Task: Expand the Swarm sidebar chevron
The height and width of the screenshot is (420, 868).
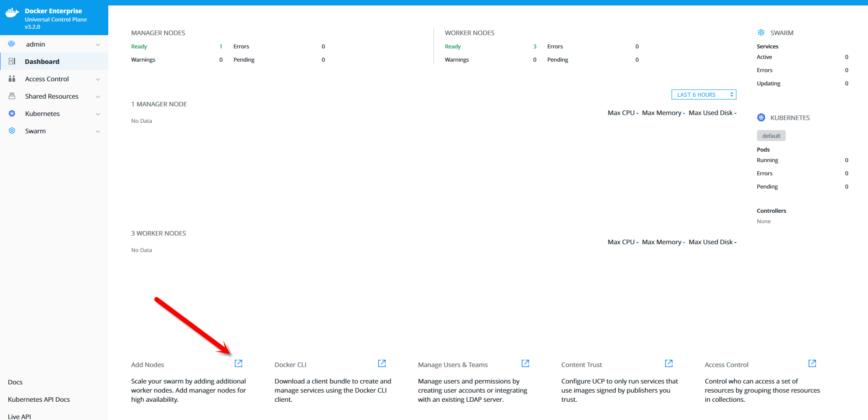Action: pyautogui.click(x=98, y=131)
